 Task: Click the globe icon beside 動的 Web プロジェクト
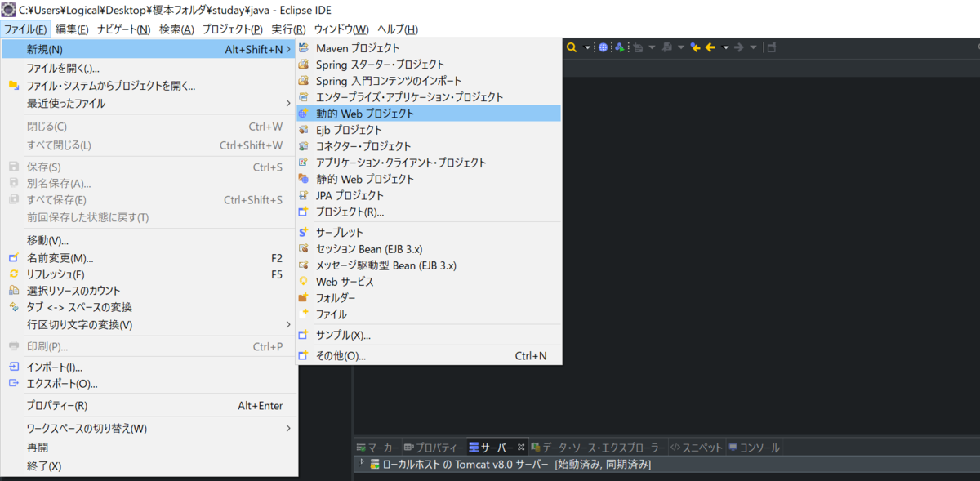pyautogui.click(x=304, y=114)
